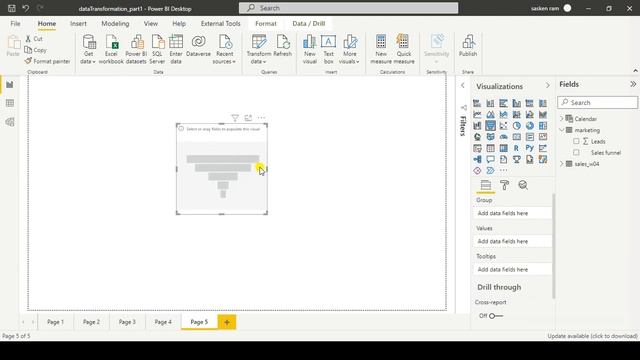The width and height of the screenshot is (640, 360).
Task: Click the Group field well
Action: click(513, 213)
